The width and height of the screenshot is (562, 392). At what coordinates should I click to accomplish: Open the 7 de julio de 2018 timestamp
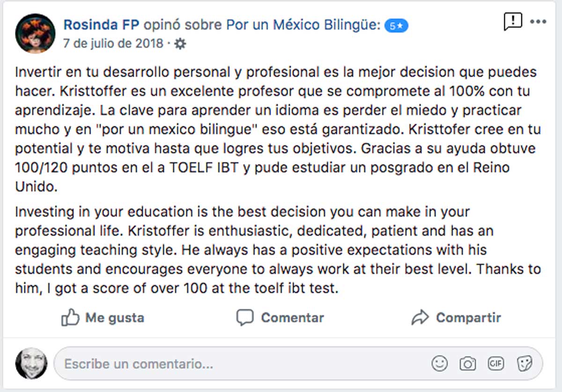click(113, 44)
